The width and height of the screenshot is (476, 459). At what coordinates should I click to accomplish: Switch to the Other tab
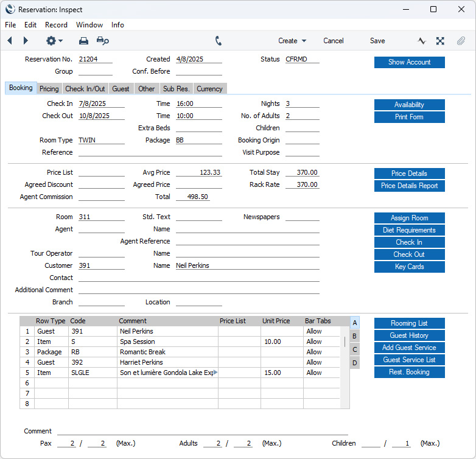pyautogui.click(x=147, y=89)
